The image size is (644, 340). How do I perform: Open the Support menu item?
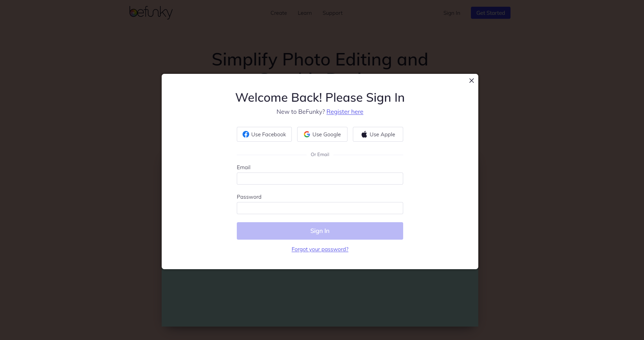[332, 13]
